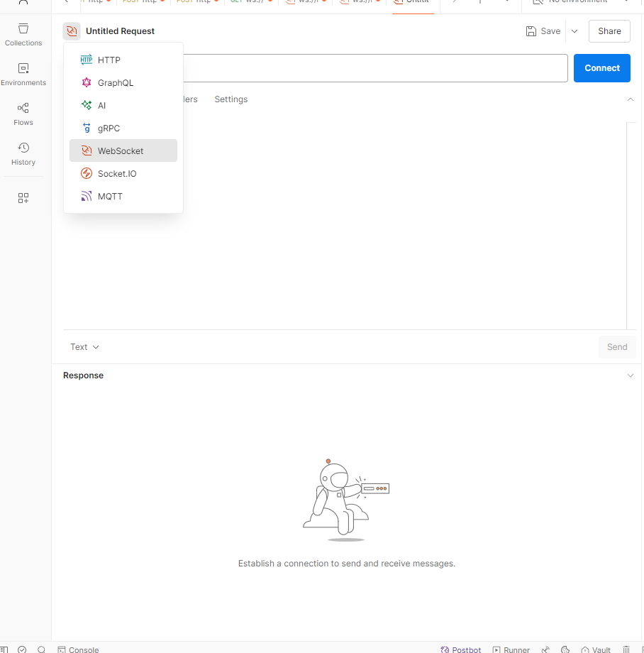Image resolution: width=644 pixels, height=653 pixels.
Task: Expand the Save options dropdown arrow
Action: tap(574, 31)
